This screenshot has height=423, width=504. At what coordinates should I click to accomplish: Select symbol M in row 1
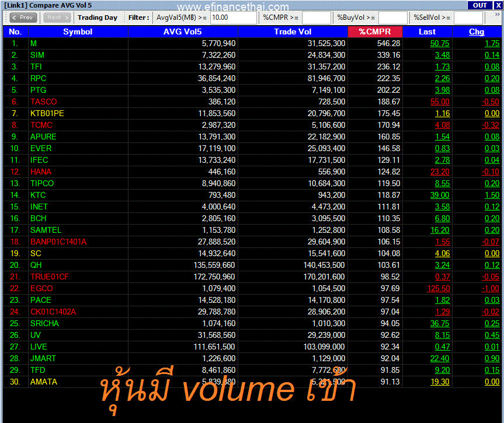click(x=33, y=43)
